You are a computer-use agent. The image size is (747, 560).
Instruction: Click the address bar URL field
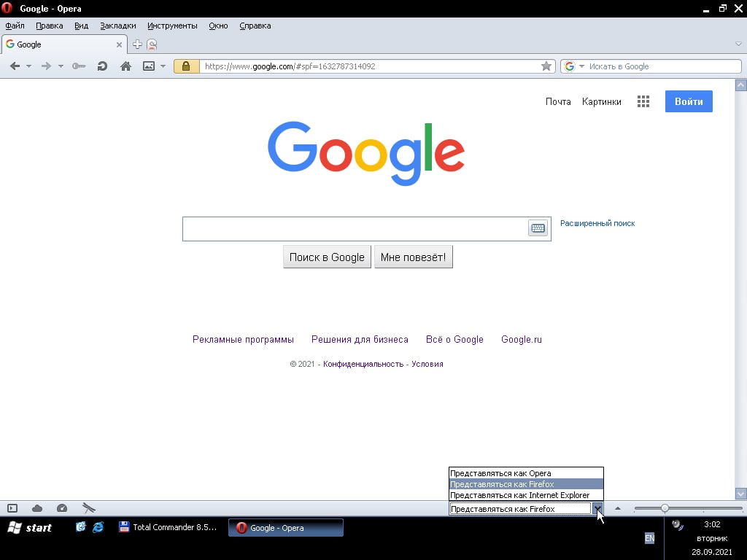[x=371, y=66]
